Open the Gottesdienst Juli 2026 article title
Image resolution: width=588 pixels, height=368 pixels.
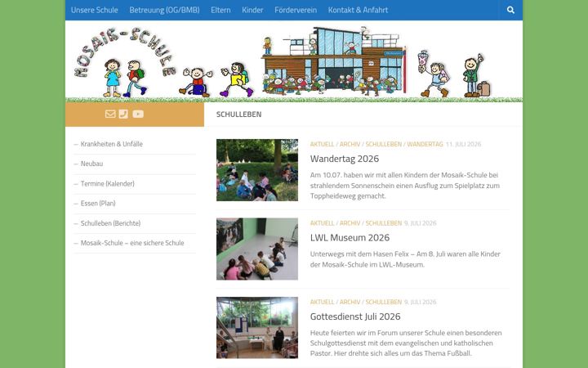click(x=355, y=316)
